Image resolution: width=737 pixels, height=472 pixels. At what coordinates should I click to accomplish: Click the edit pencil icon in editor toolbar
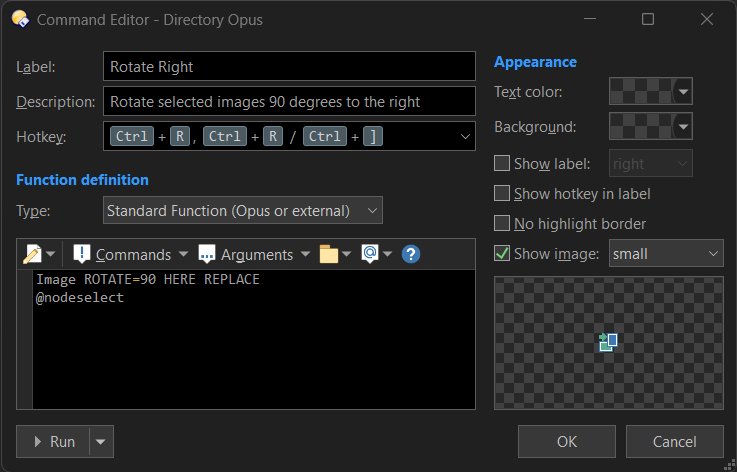click(x=32, y=254)
